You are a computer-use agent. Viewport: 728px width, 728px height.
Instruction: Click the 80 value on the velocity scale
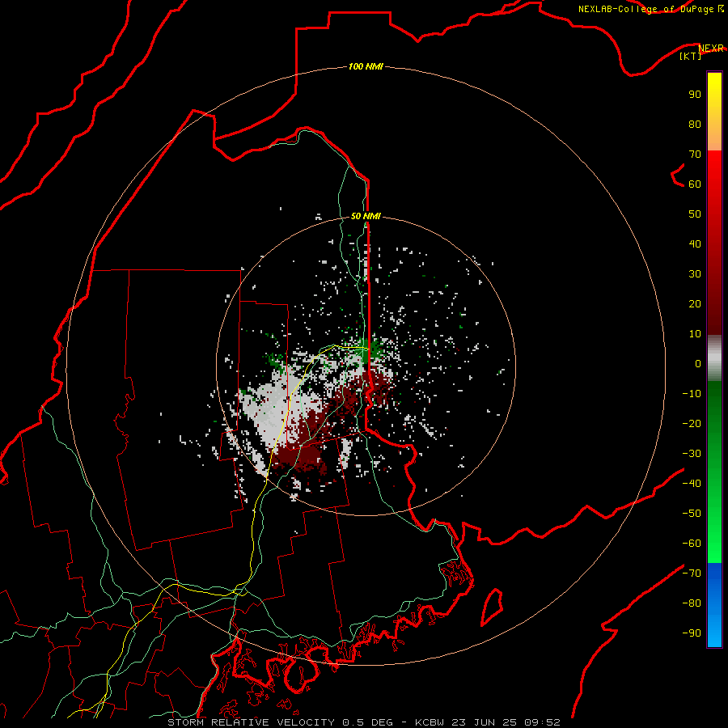coord(695,124)
